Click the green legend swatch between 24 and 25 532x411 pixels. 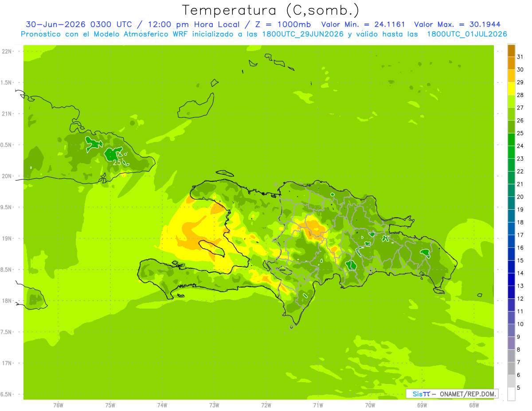coord(511,139)
